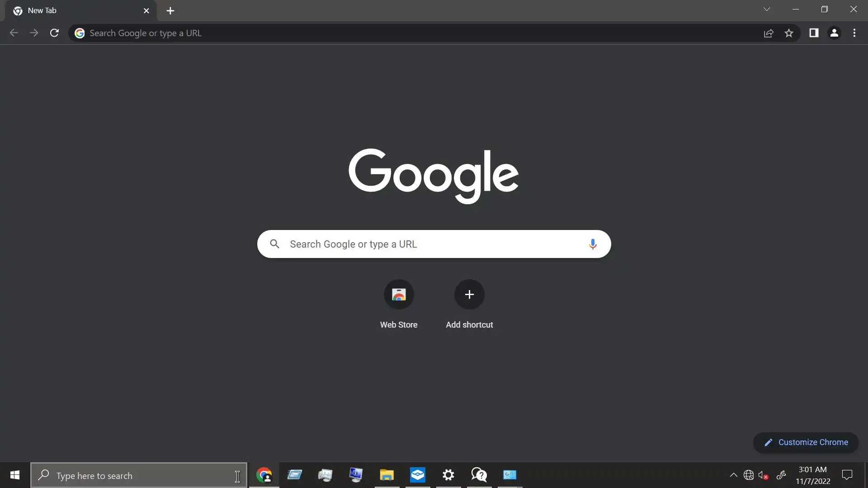The height and width of the screenshot is (488, 868).
Task: Open the Chrome profile avatar menu
Action: 834,33
